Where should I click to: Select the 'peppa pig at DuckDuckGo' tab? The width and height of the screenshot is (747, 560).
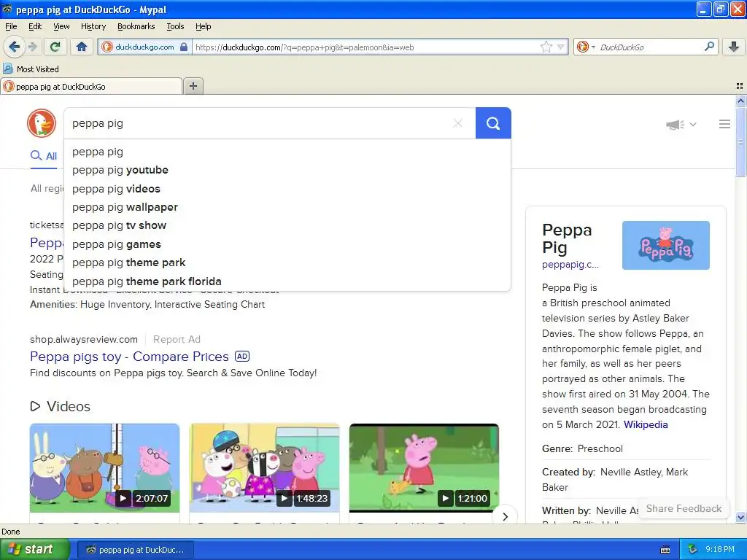(x=91, y=86)
